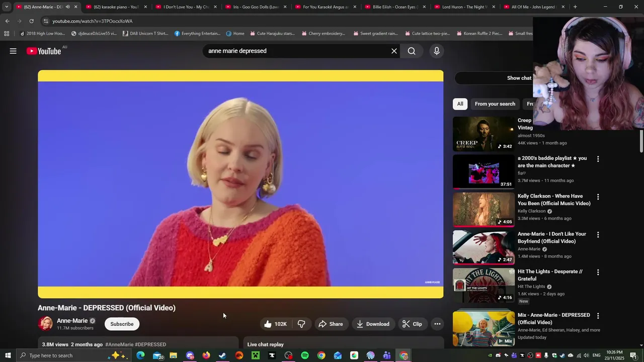This screenshot has width=644, height=362.
Task: Share the Anne-Marie video
Action: tap(331, 324)
